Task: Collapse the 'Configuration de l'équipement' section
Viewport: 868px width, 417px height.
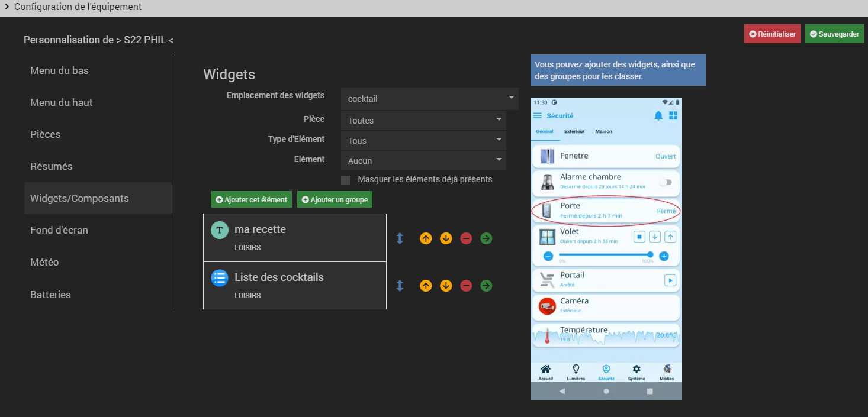Action: pos(7,7)
